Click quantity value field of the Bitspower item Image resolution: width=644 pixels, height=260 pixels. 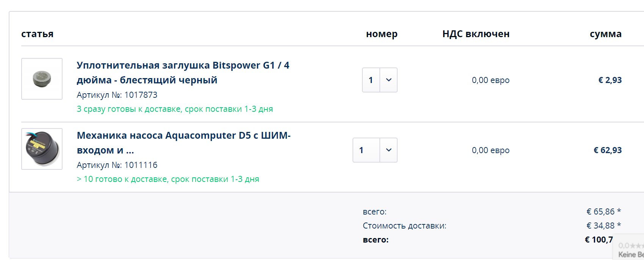[x=371, y=80]
